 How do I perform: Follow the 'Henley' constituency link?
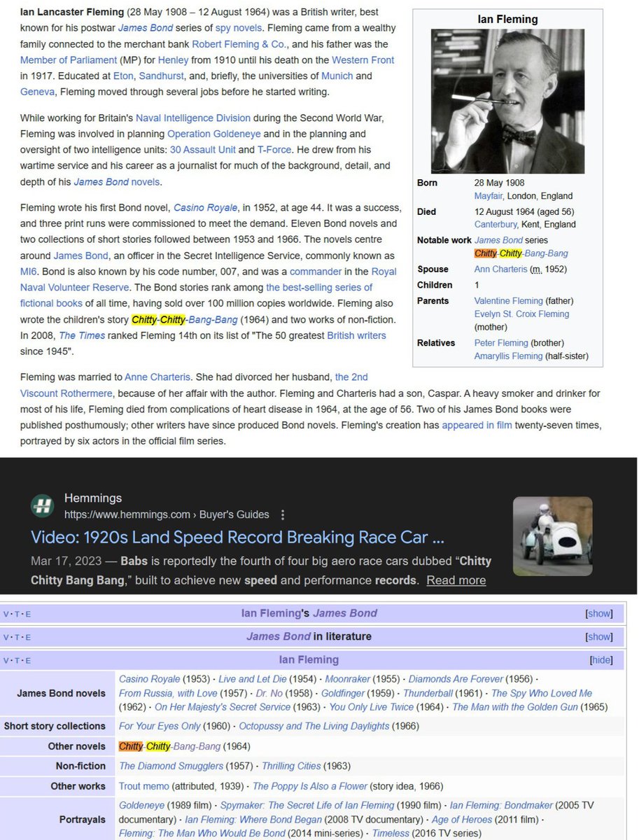pos(173,60)
